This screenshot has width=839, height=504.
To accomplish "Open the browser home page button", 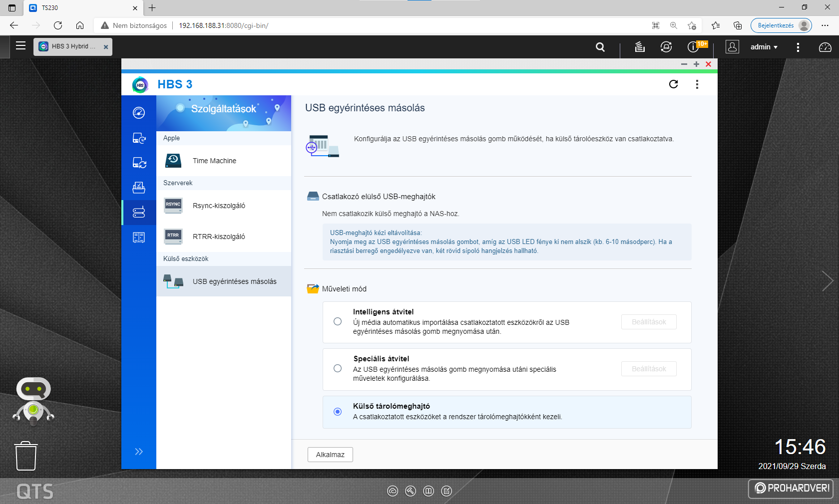I will coord(80,25).
